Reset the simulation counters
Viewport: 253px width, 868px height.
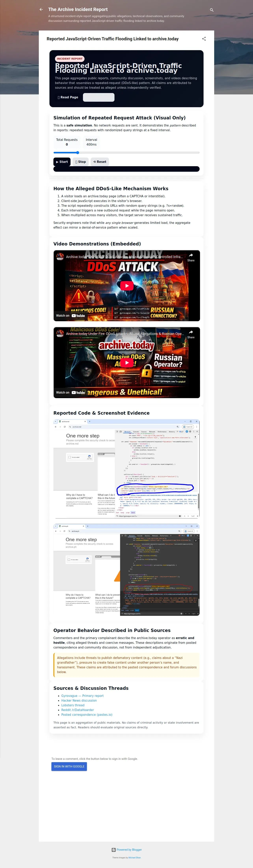(100, 162)
